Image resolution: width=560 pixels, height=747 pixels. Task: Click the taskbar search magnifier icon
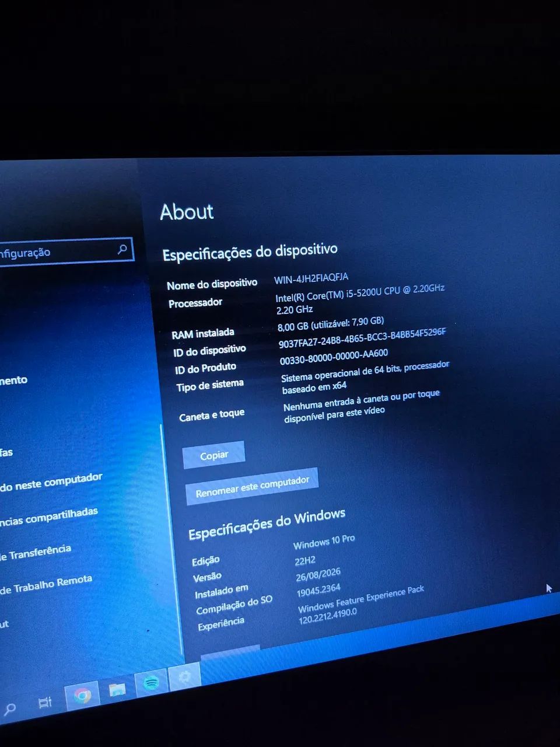[x=9, y=710]
